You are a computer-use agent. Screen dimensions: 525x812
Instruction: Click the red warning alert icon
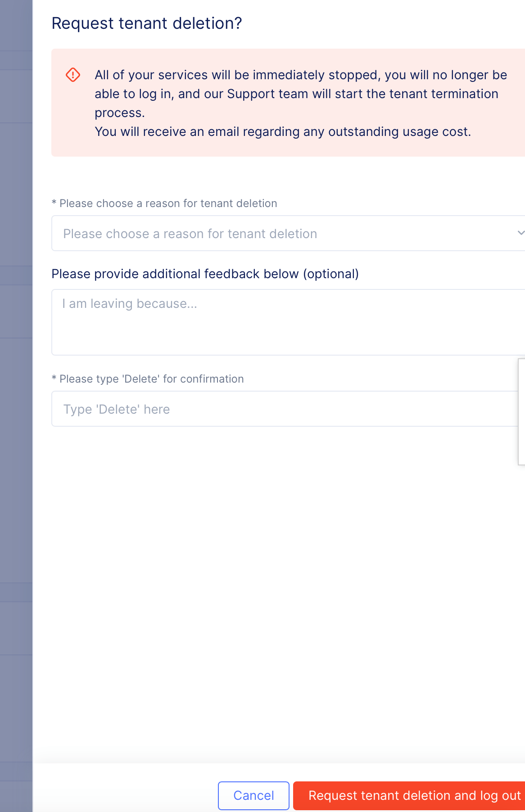tap(72, 74)
